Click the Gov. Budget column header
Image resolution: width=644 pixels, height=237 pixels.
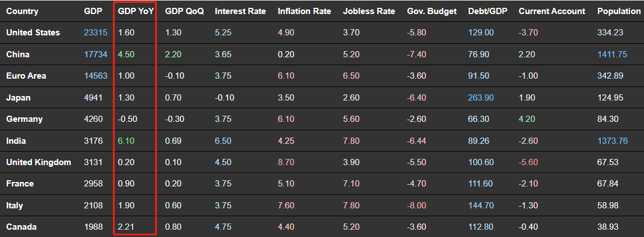coord(432,11)
